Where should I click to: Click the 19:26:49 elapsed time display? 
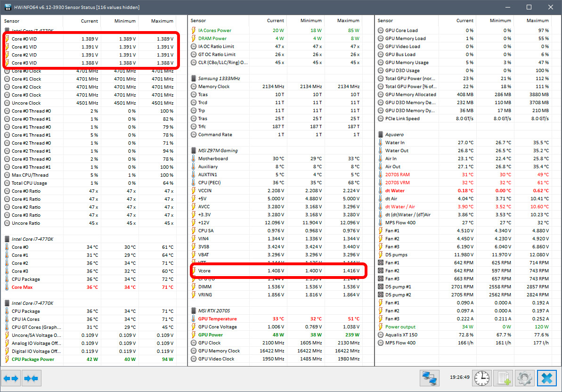(x=459, y=377)
